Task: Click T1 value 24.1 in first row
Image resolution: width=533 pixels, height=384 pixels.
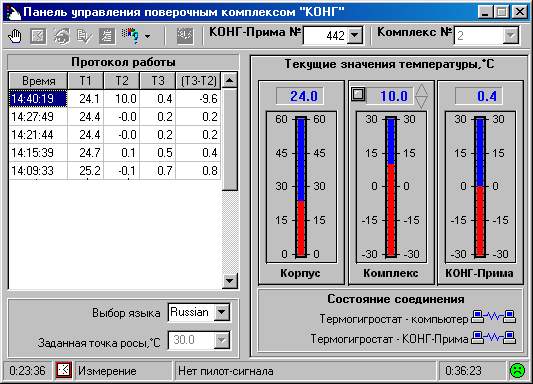Action: [x=86, y=99]
